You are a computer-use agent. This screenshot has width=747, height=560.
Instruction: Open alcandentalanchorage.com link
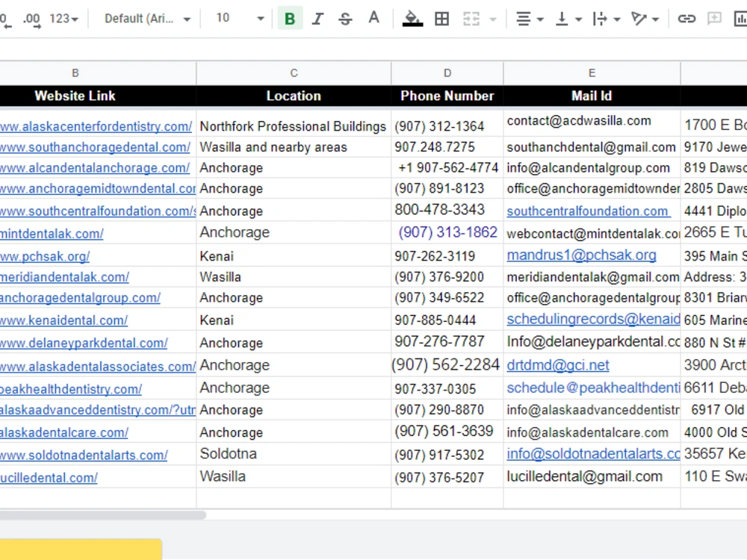[x=94, y=168]
